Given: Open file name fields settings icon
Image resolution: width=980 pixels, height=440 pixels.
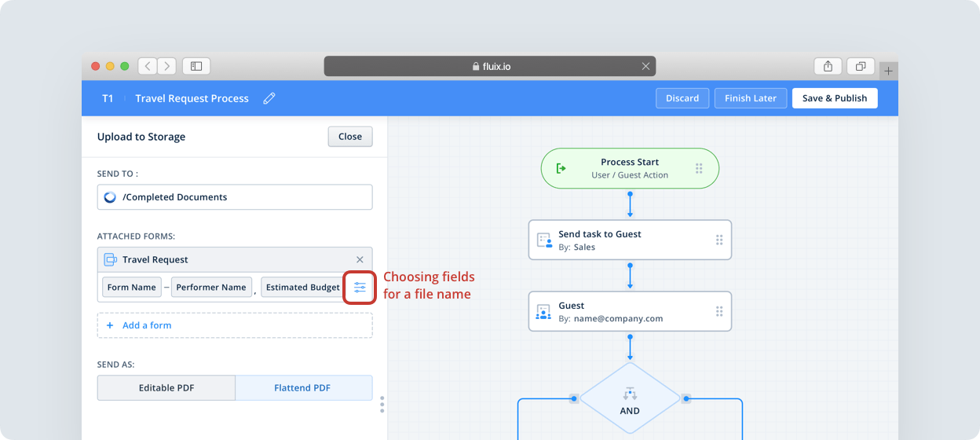Looking at the screenshot, I should [x=360, y=288].
